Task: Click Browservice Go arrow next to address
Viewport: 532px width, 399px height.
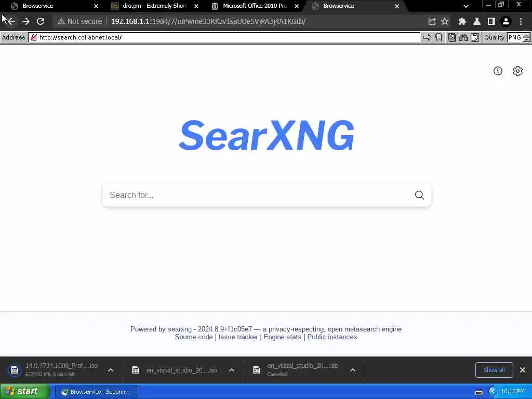Action: (427, 37)
